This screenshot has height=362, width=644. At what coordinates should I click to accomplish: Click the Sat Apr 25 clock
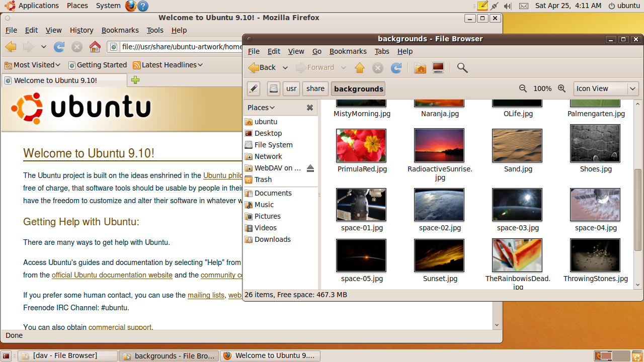(x=568, y=6)
